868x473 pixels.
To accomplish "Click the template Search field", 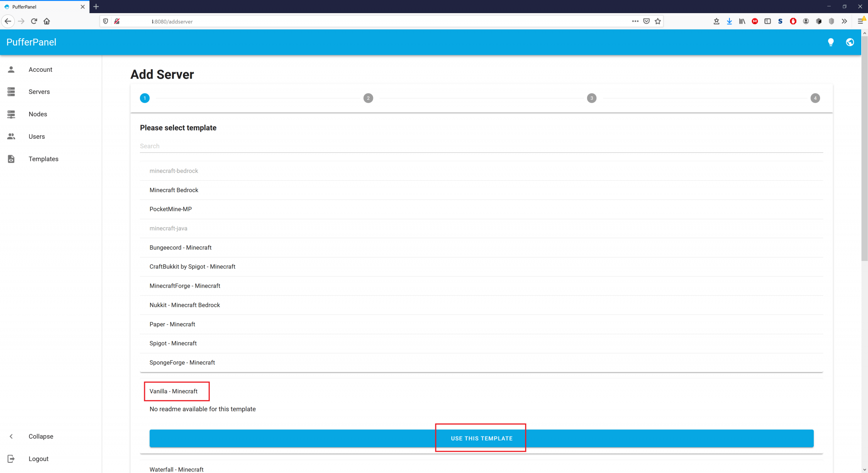I will 481,146.
